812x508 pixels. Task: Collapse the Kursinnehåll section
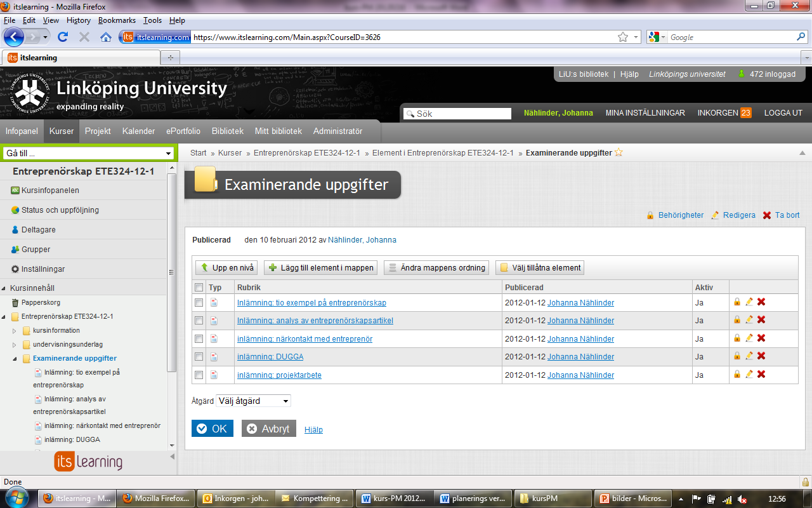click(x=4, y=288)
